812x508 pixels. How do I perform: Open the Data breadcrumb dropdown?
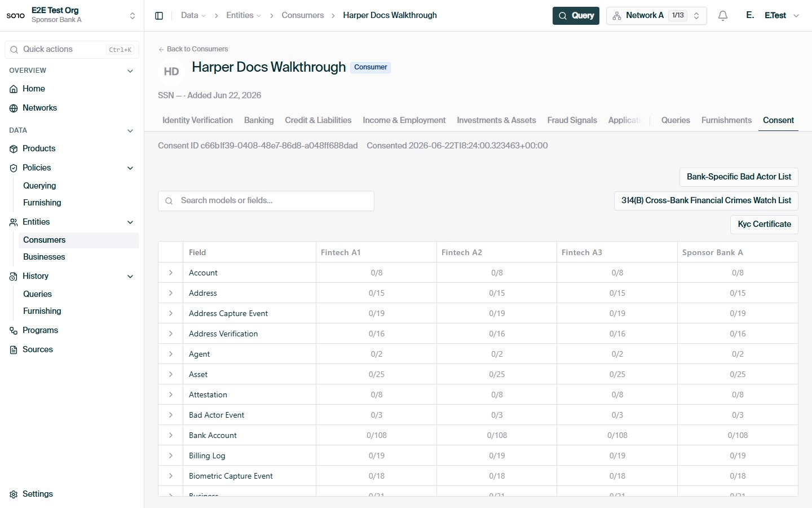(x=193, y=15)
